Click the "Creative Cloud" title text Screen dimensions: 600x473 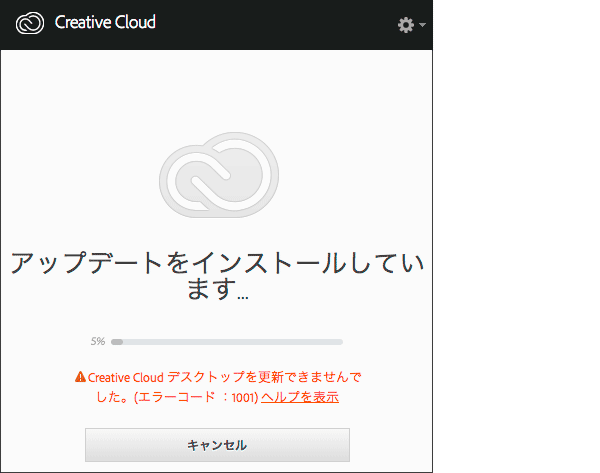(105, 22)
